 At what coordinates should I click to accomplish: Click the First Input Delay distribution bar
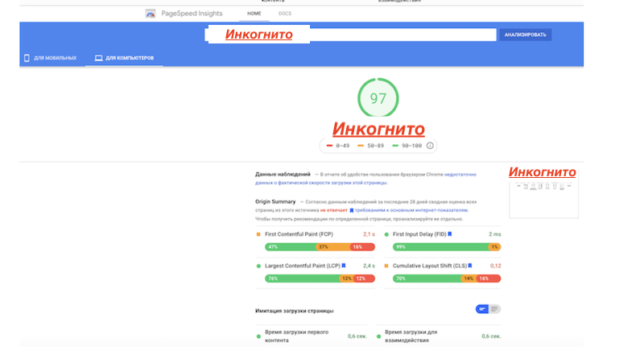[447, 247]
